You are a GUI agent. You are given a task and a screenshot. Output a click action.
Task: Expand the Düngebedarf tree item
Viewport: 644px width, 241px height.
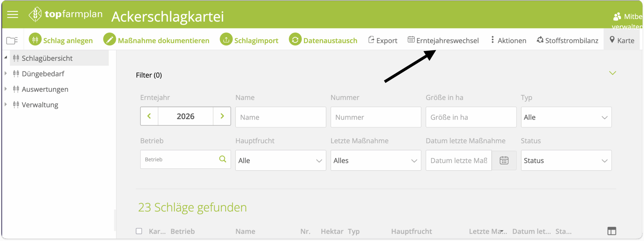(x=6, y=74)
